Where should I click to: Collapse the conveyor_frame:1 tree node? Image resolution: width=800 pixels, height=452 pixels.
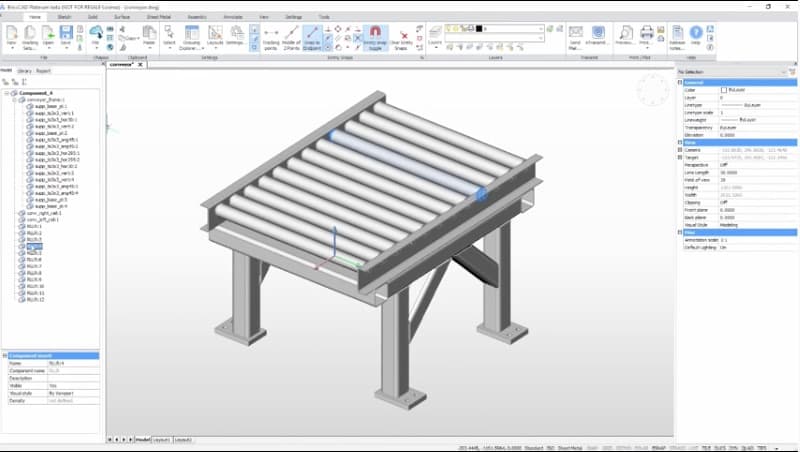coord(15,100)
